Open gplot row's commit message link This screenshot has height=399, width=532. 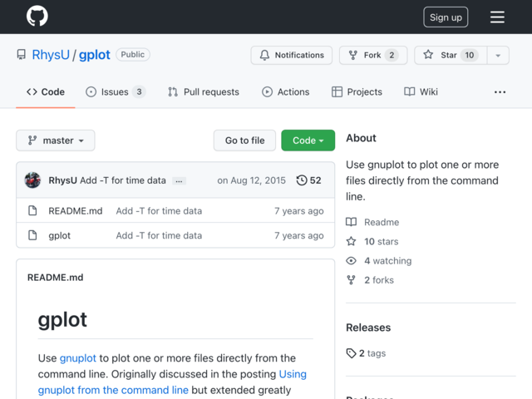pos(159,235)
